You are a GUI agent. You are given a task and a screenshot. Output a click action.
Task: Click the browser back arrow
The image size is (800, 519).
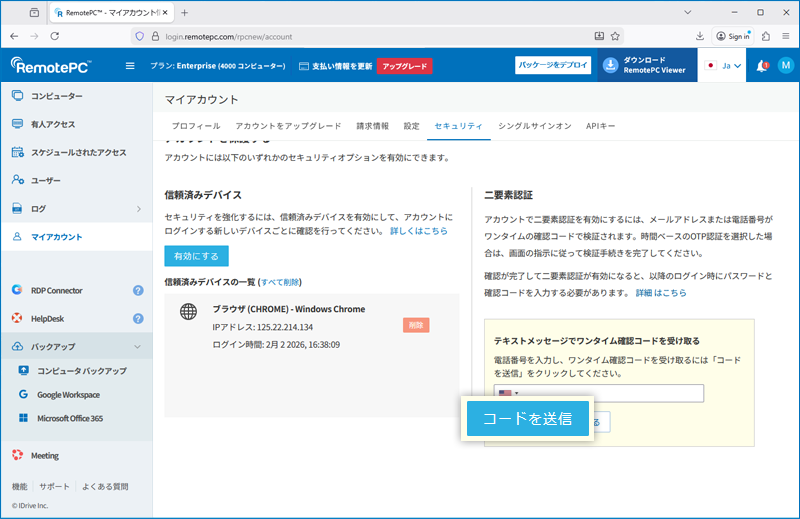(x=14, y=36)
